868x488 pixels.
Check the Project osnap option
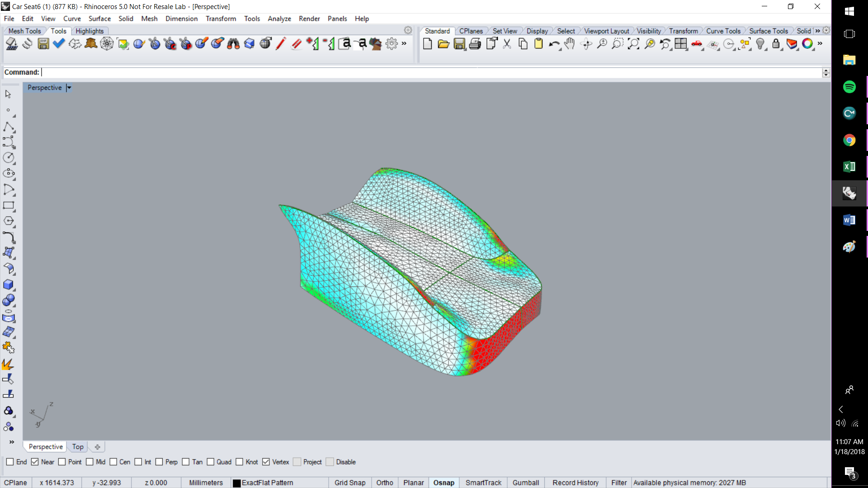click(297, 462)
